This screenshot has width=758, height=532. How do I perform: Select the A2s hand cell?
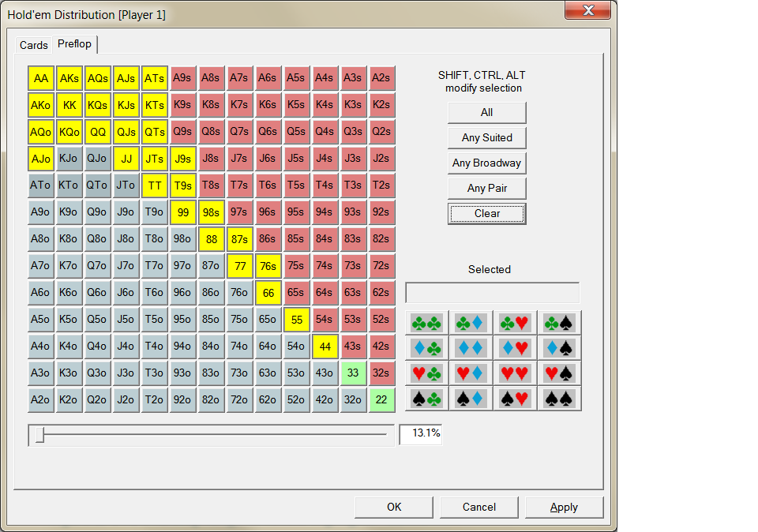[x=381, y=78]
